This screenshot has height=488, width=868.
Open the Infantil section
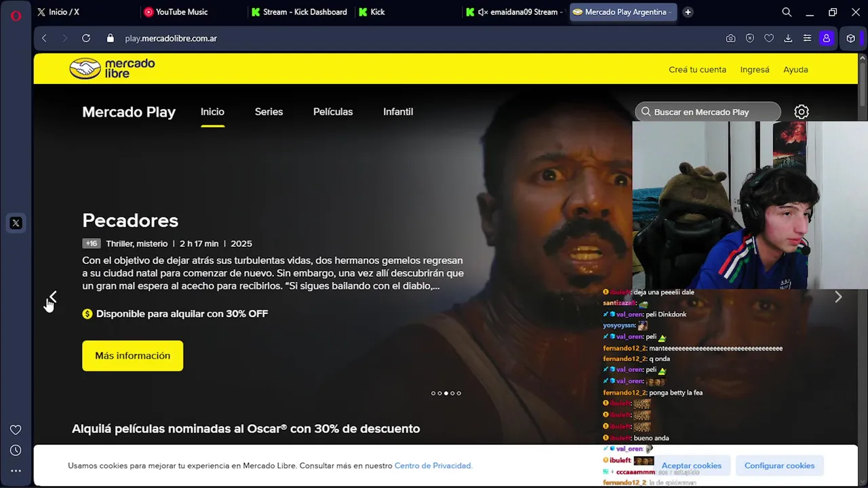(x=398, y=112)
